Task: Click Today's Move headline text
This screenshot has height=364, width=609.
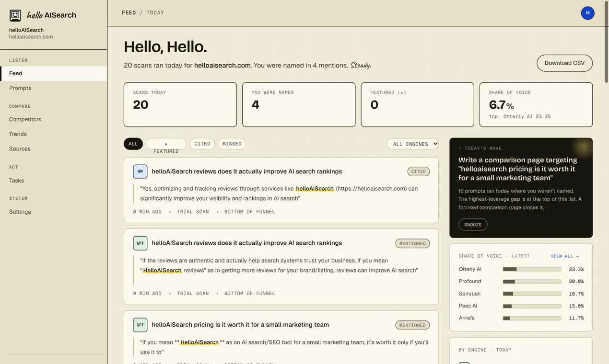Action: tap(517, 169)
